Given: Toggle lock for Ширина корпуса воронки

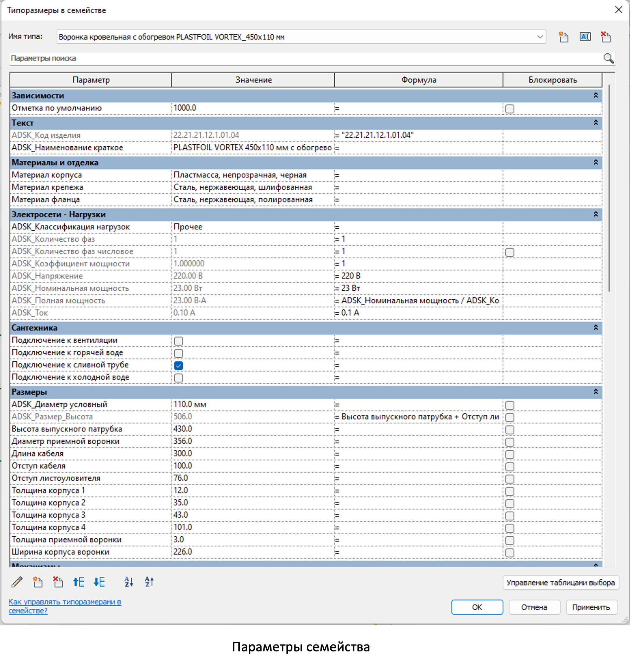Looking at the screenshot, I should pos(510,553).
